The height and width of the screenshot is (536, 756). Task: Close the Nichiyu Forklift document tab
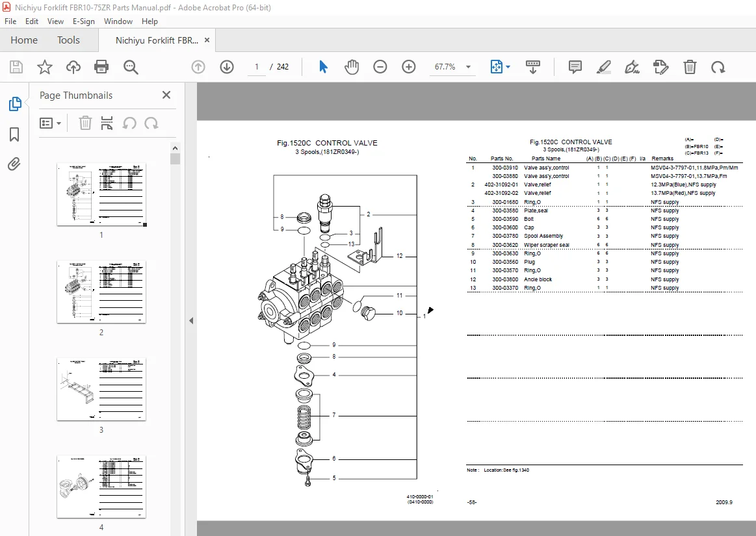[x=207, y=40]
